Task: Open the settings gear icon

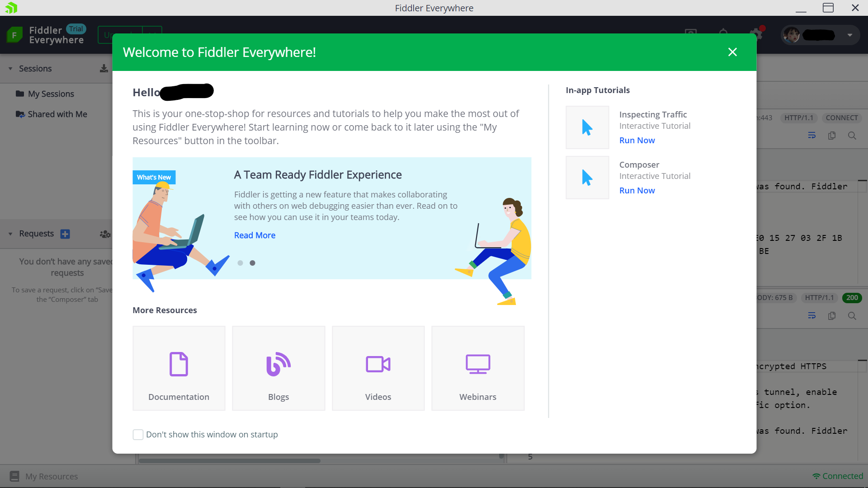Action: tap(756, 34)
